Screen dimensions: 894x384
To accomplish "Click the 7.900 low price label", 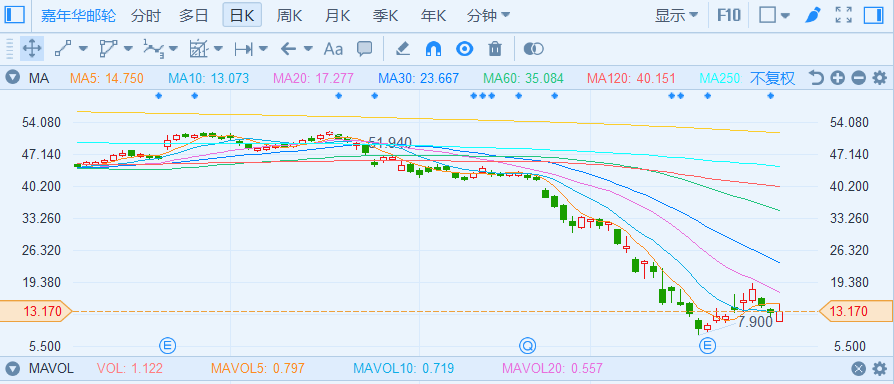I will 755,322.
